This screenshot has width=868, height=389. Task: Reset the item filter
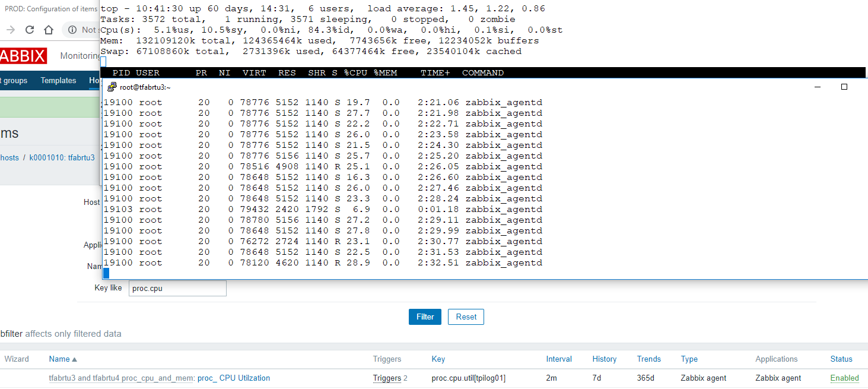tap(466, 317)
